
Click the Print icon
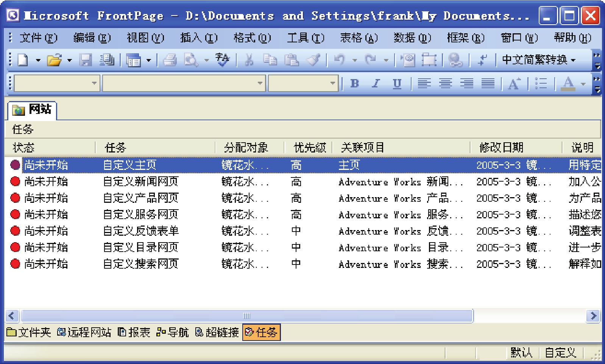pos(170,60)
